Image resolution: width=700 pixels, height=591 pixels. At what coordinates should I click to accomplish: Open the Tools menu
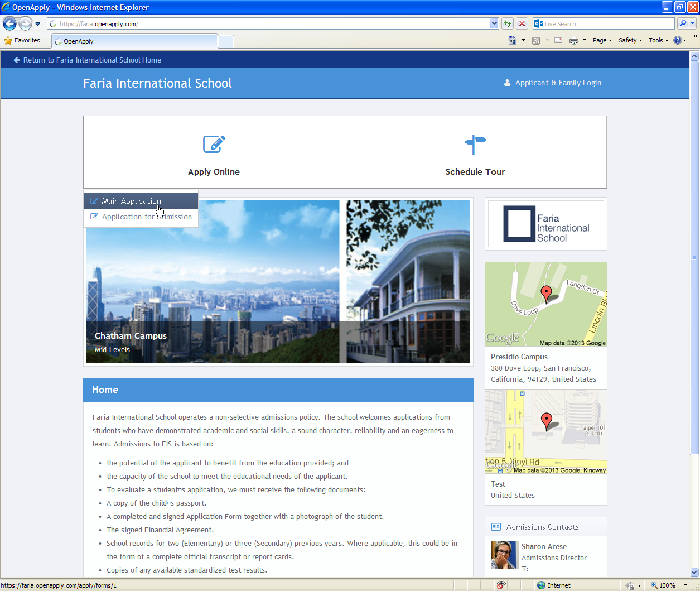658,40
